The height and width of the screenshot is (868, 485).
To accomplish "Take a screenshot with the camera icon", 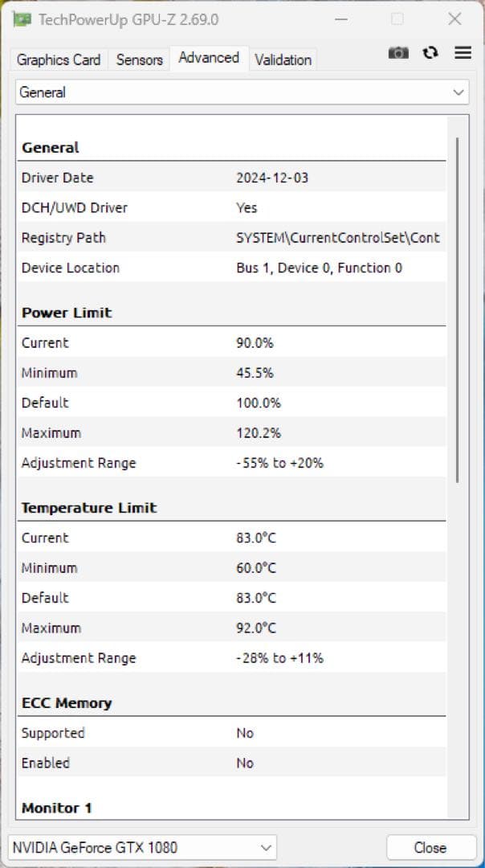I will pos(398,52).
